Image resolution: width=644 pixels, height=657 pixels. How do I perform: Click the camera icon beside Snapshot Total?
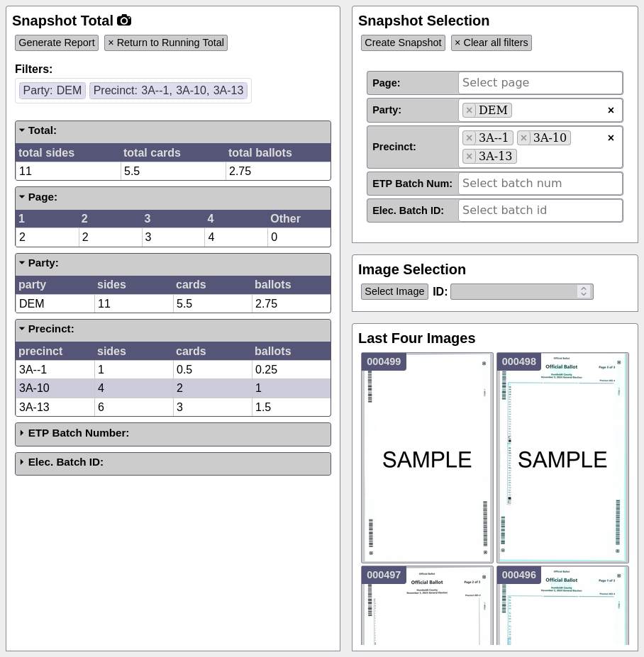click(x=124, y=20)
